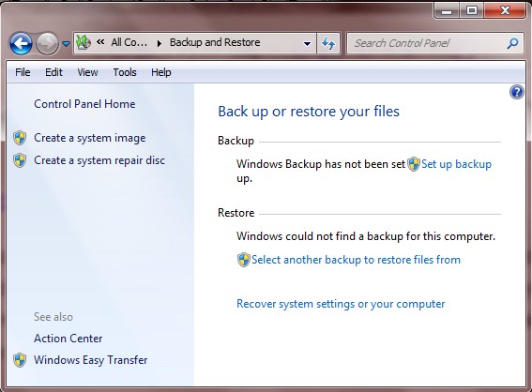Open the View menu
The width and height of the screenshot is (532, 392).
pyautogui.click(x=87, y=72)
